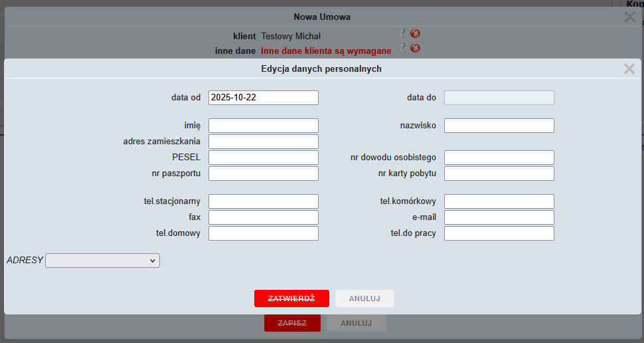Viewport: 644px width, 343px height.
Task: Close the Edycja danych personalnych dialog
Action: (x=629, y=68)
